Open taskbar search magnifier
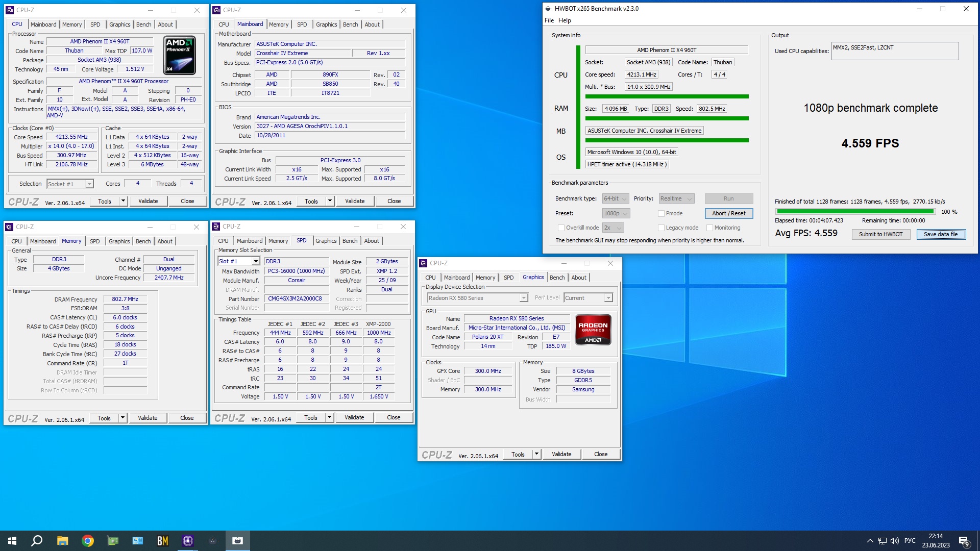The image size is (980, 551). 37,541
